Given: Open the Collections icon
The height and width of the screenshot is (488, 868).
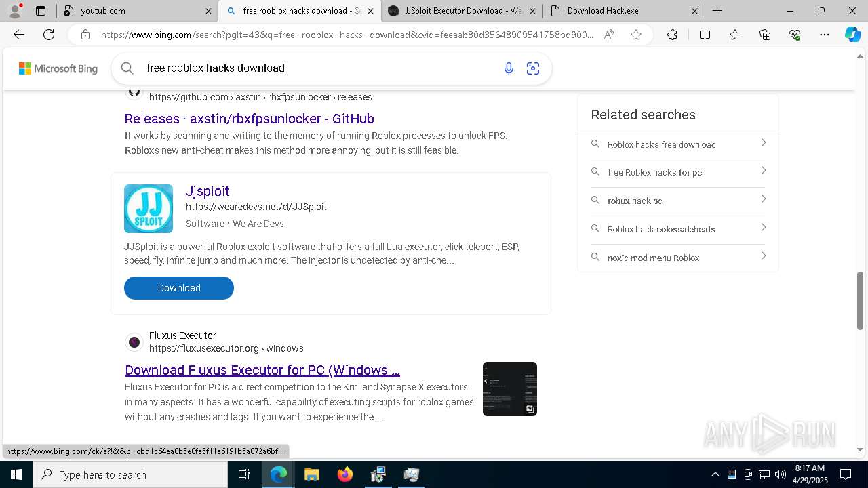Looking at the screenshot, I should [x=765, y=35].
